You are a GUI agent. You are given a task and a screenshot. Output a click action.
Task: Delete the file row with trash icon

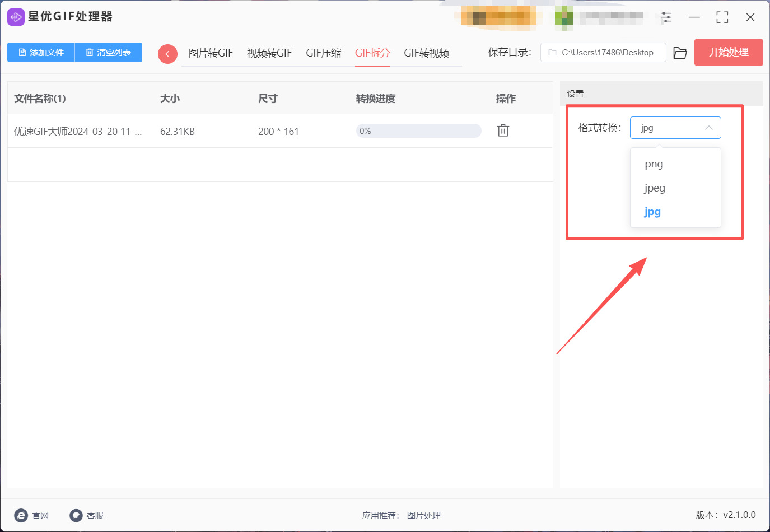point(503,130)
